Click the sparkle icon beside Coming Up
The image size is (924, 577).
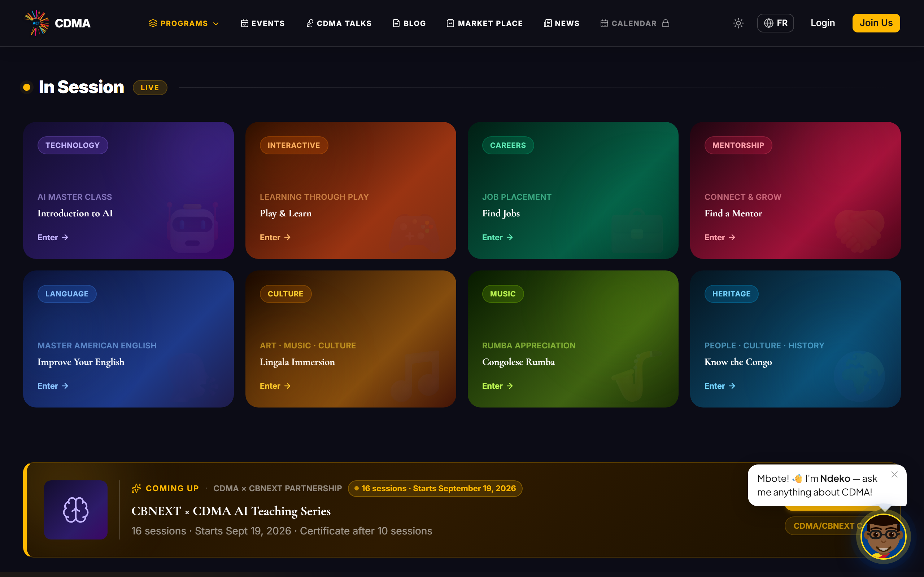tap(136, 488)
